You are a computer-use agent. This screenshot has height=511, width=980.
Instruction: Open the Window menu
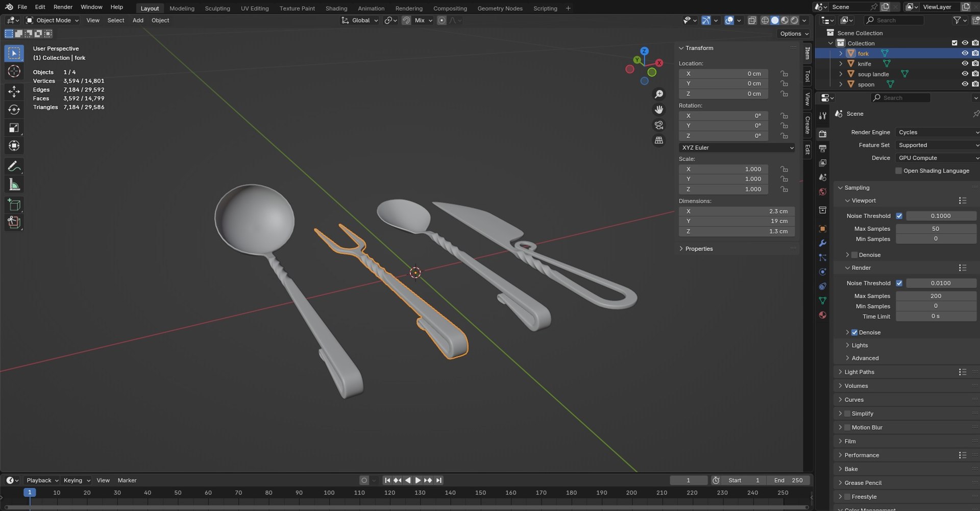[91, 7]
